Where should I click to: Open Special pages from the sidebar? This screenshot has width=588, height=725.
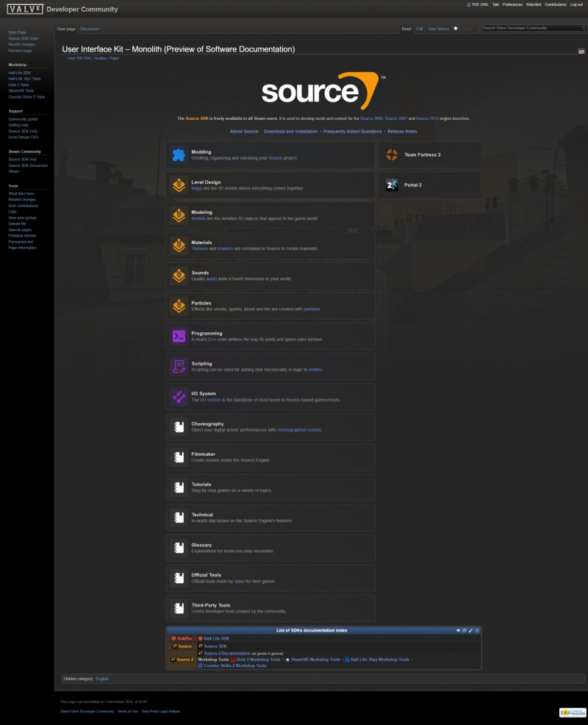click(21, 229)
